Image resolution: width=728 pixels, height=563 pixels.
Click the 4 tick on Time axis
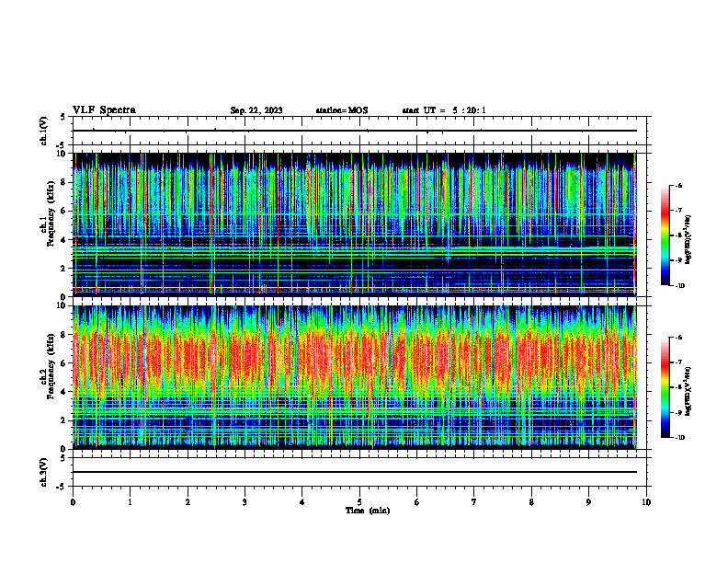click(302, 502)
